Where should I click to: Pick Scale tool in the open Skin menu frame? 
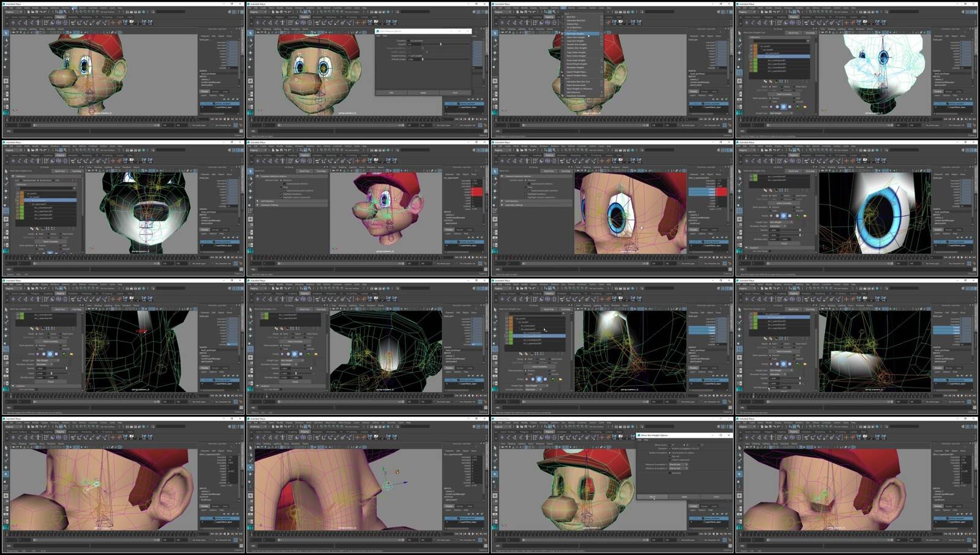click(495, 67)
